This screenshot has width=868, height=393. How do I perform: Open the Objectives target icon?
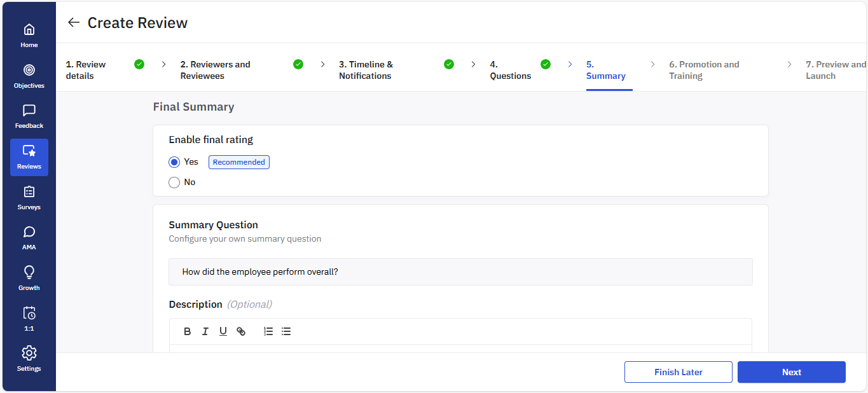(x=29, y=75)
